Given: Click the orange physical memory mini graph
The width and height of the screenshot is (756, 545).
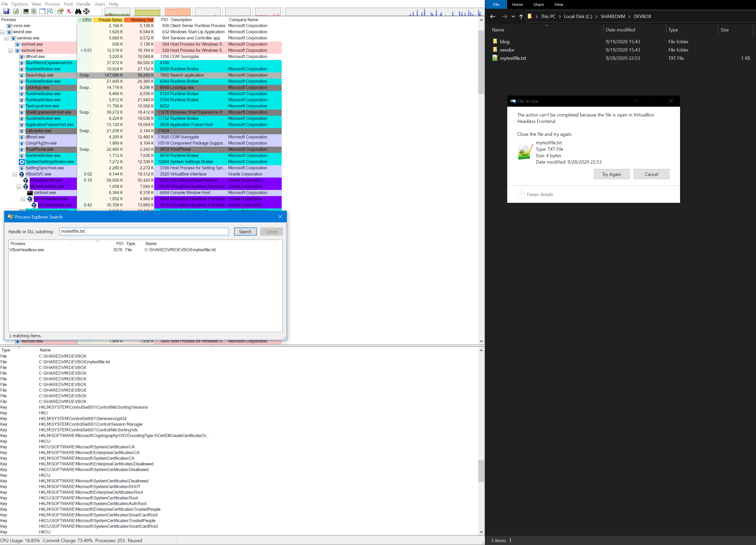Looking at the screenshot, I should (178, 12).
